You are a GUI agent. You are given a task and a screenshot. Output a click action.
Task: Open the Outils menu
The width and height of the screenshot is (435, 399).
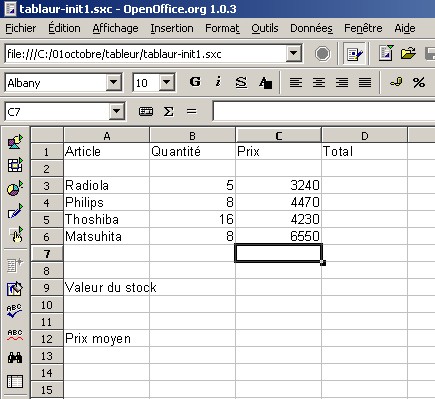tap(265, 28)
